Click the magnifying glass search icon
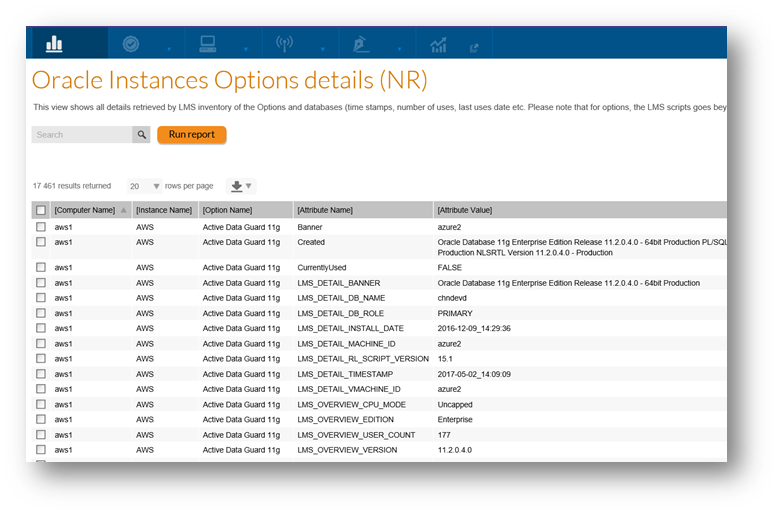Screen dimensions: 779x514 [x=142, y=135]
